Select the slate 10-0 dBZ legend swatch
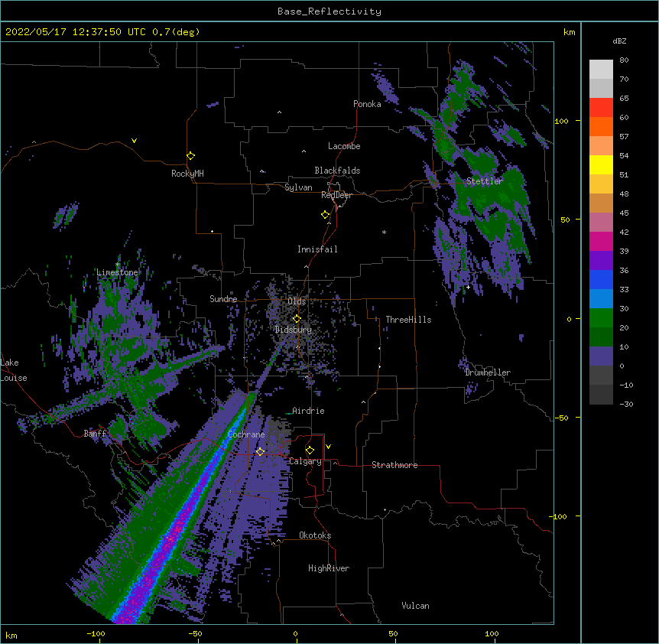Screen dimensions: 659x644 tap(601, 356)
